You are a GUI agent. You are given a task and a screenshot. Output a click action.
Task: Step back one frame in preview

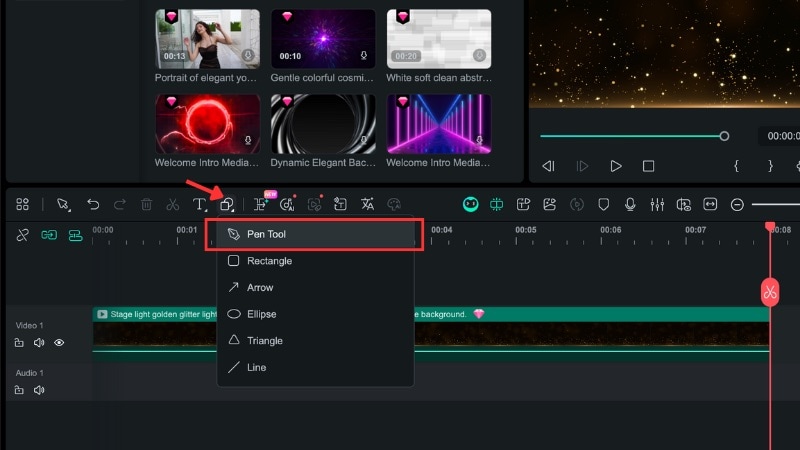[548, 166]
